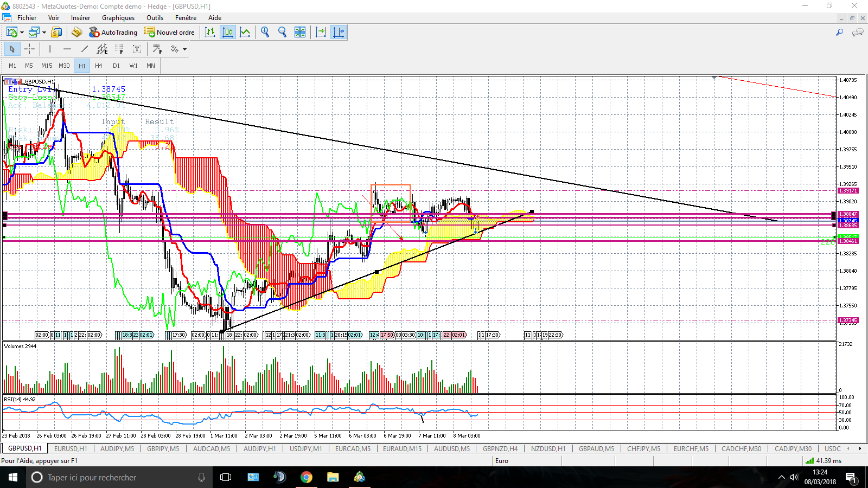Image resolution: width=868 pixels, height=488 pixels.
Task: Select the arrow cursor tool
Action: coord(12,49)
